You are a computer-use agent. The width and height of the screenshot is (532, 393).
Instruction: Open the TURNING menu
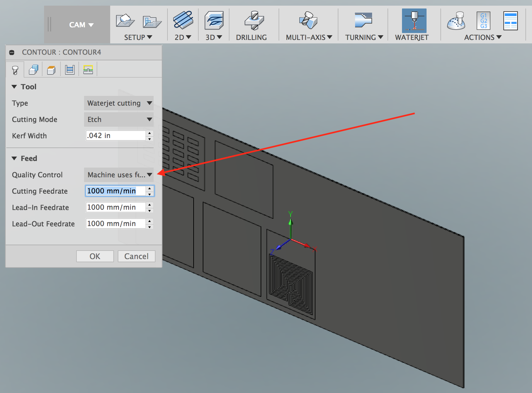pos(364,37)
